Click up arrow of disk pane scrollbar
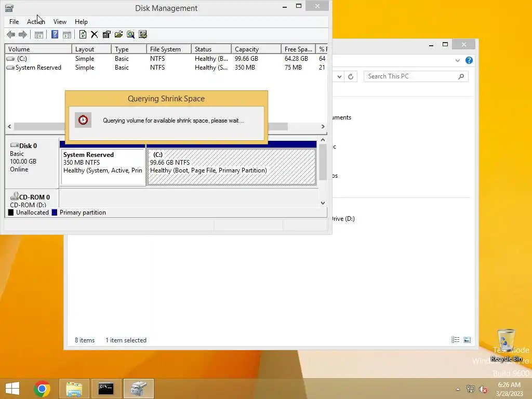 pos(323,140)
